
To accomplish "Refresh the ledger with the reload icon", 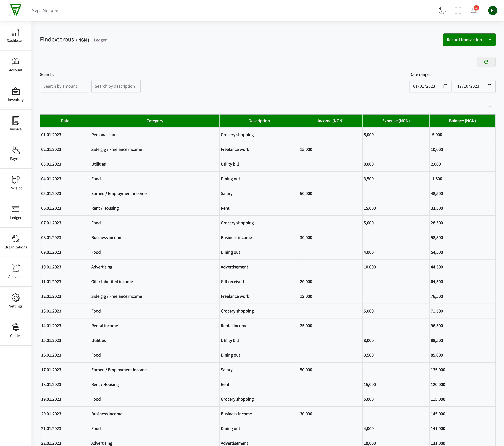I will point(486,62).
